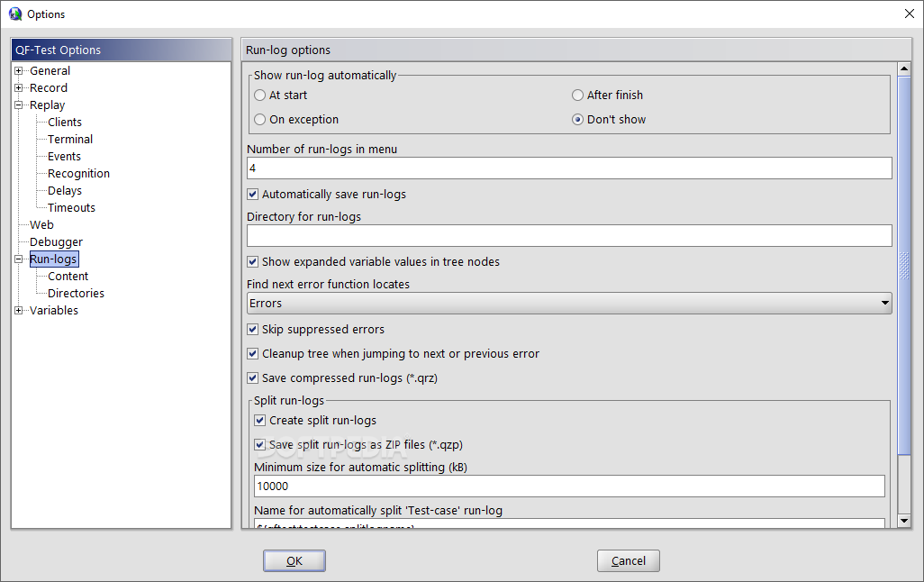Select the 'After finish' radio button

[577, 95]
